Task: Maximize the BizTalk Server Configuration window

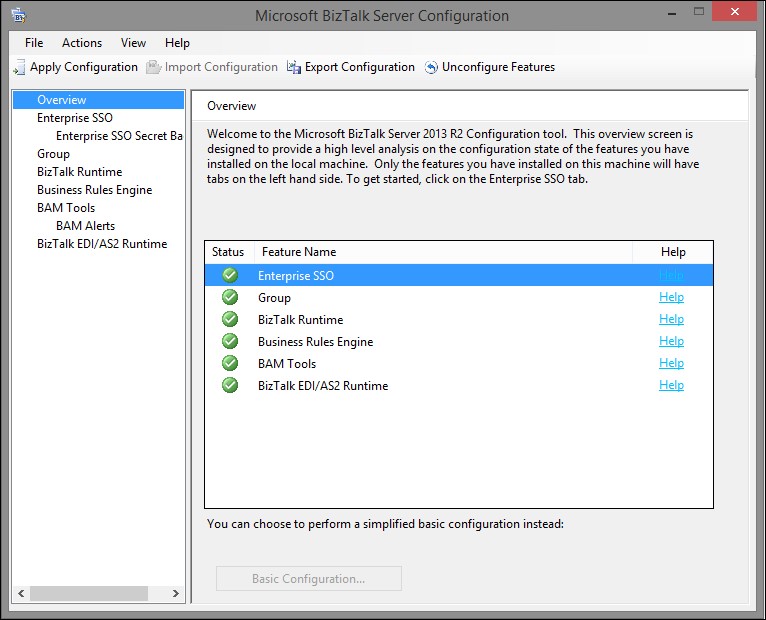Action: (x=699, y=12)
